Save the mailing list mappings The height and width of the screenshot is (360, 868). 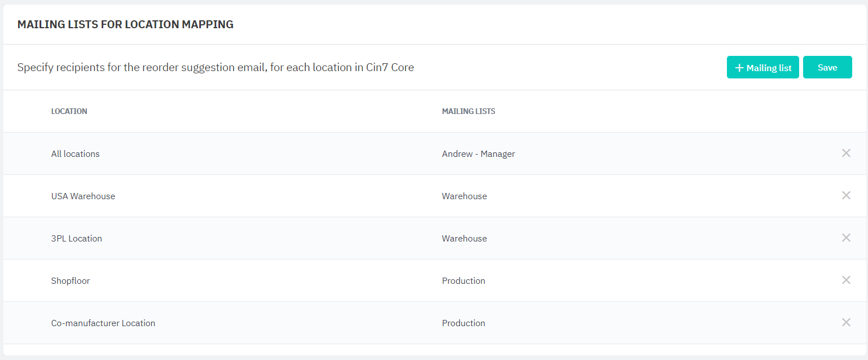coord(827,68)
